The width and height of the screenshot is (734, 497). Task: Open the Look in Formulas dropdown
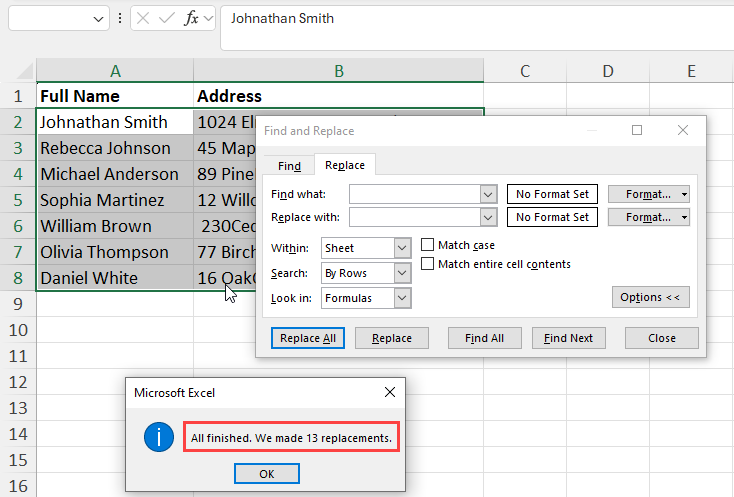[x=402, y=298]
